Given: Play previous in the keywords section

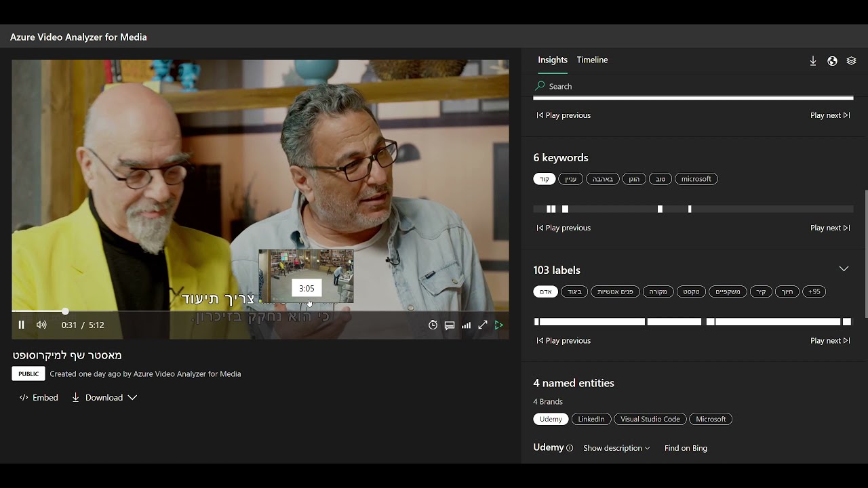Looking at the screenshot, I should [x=564, y=228].
